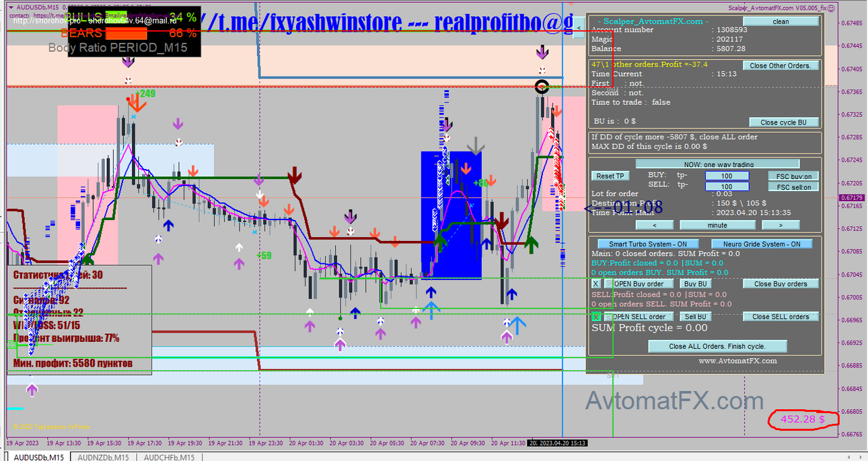
Task: Click the 'minute' unit selector button
Action: [x=717, y=225]
